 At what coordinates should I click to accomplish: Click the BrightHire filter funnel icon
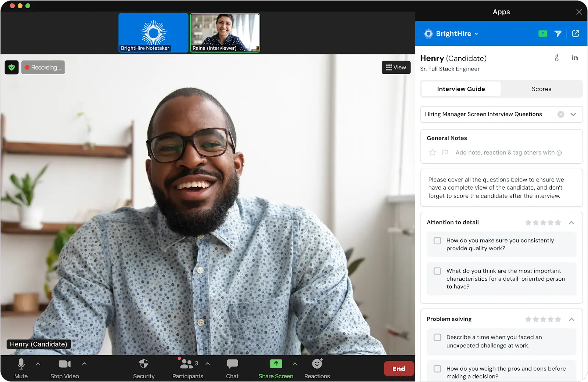point(558,34)
